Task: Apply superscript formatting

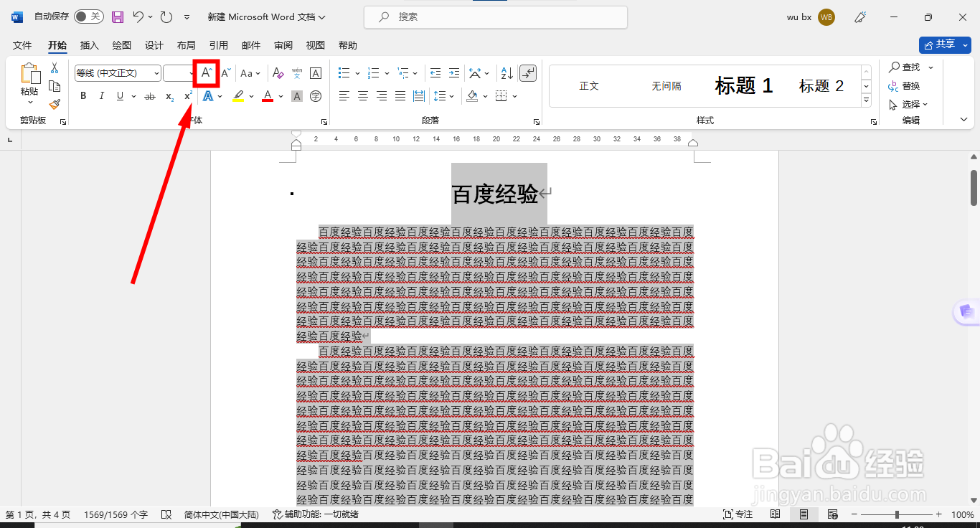Action: coord(188,96)
